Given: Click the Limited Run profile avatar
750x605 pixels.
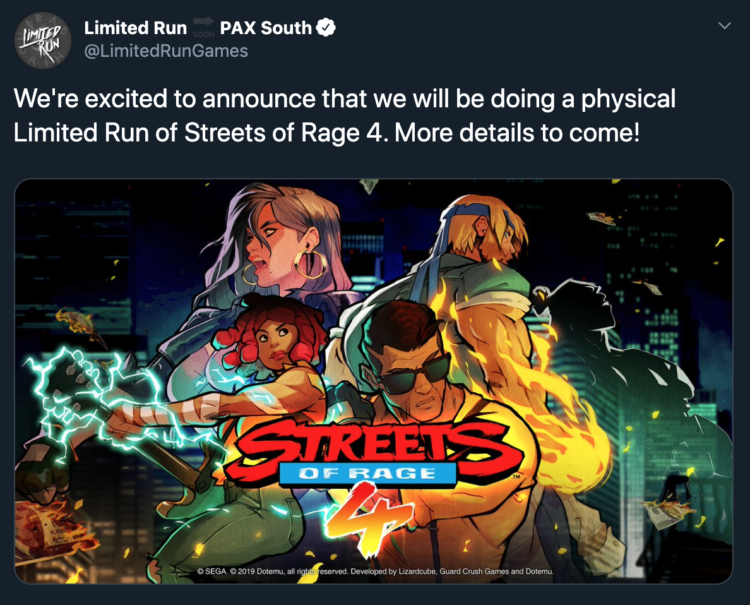Looking at the screenshot, I should tap(41, 40).
